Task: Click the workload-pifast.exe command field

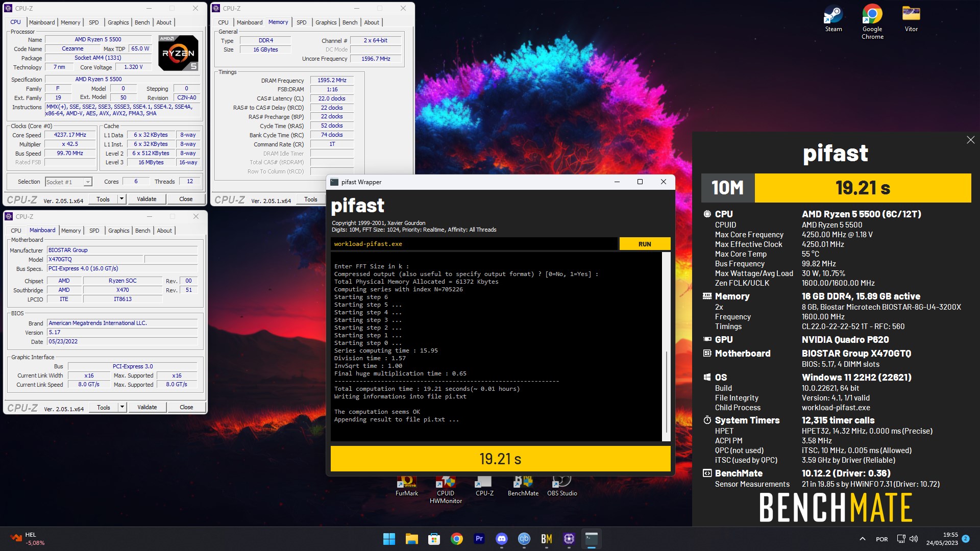Action: (474, 244)
